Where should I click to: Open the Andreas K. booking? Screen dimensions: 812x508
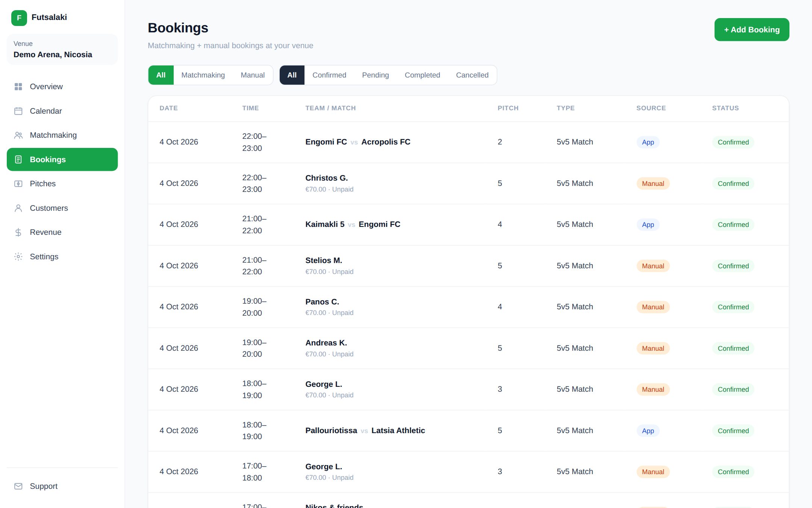[x=468, y=348]
